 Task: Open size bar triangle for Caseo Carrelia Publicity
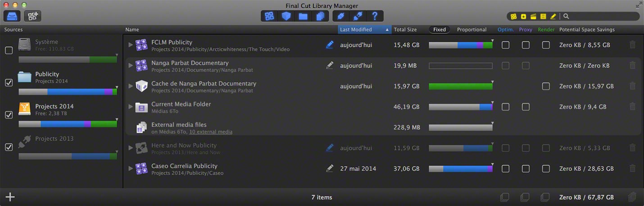pos(493,164)
